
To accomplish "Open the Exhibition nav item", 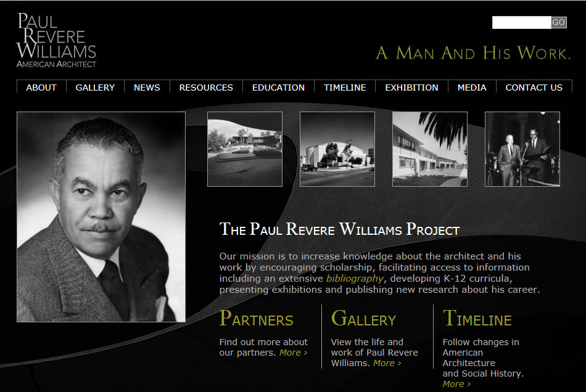I will (411, 88).
